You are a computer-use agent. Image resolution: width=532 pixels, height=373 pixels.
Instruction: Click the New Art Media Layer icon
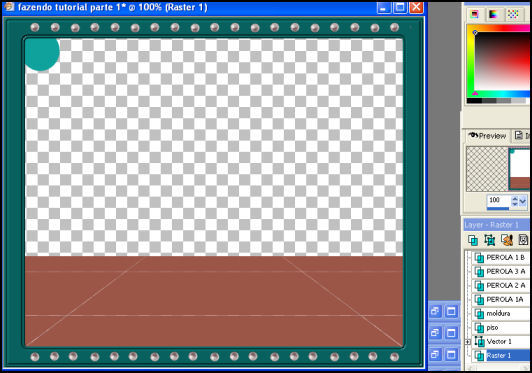click(507, 240)
